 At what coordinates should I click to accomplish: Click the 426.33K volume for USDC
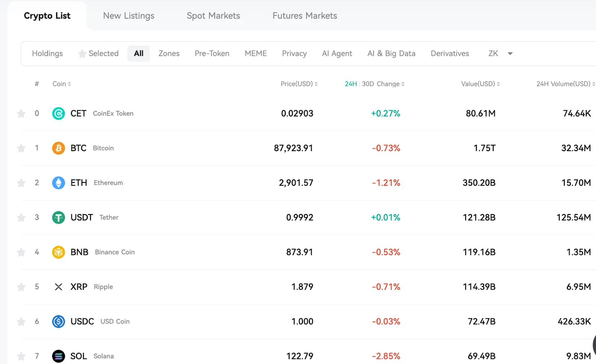click(574, 321)
